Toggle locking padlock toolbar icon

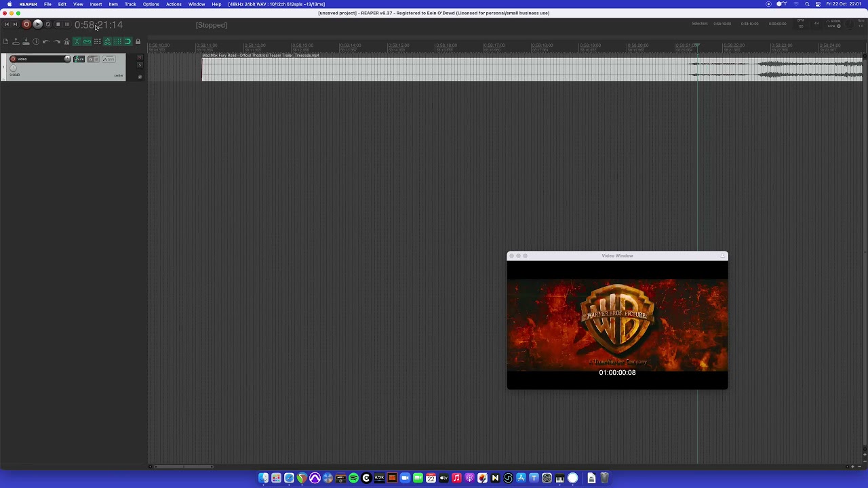138,41
